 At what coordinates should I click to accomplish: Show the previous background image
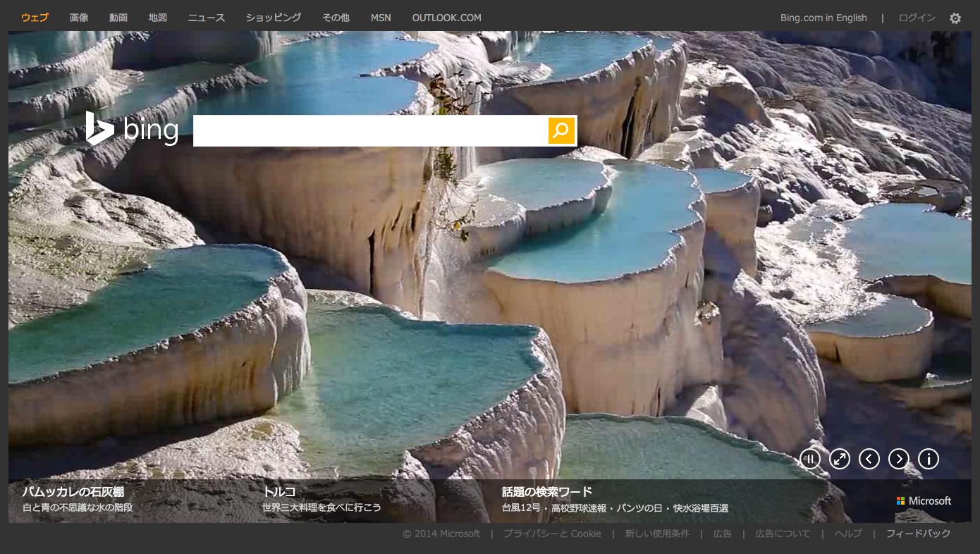click(869, 460)
